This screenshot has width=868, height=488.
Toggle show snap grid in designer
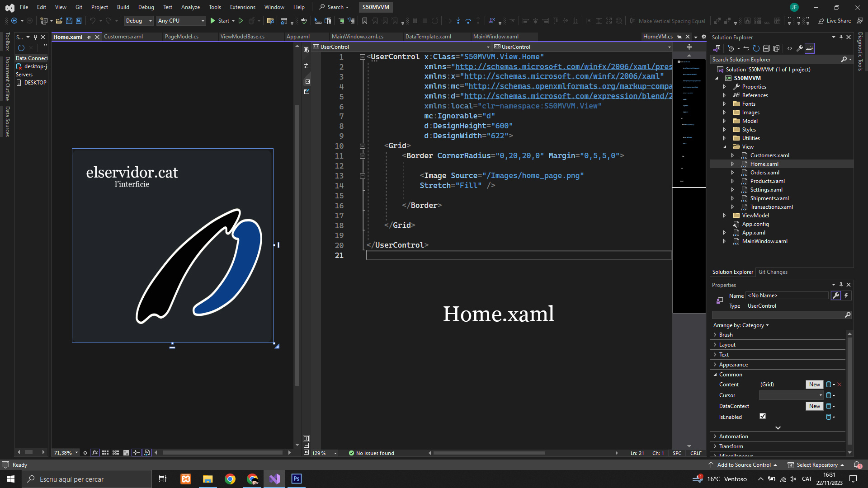click(x=105, y=452)
